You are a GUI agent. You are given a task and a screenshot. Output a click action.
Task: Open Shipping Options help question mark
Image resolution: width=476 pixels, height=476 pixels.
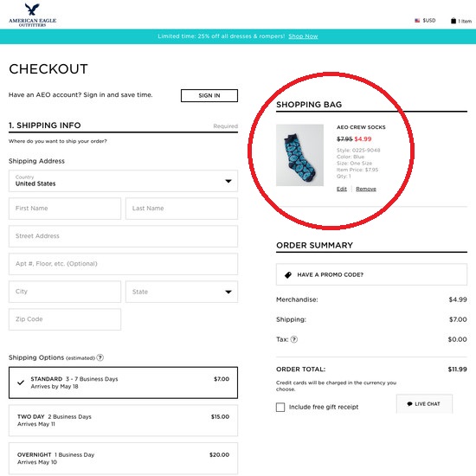click(x=100, y=357)
